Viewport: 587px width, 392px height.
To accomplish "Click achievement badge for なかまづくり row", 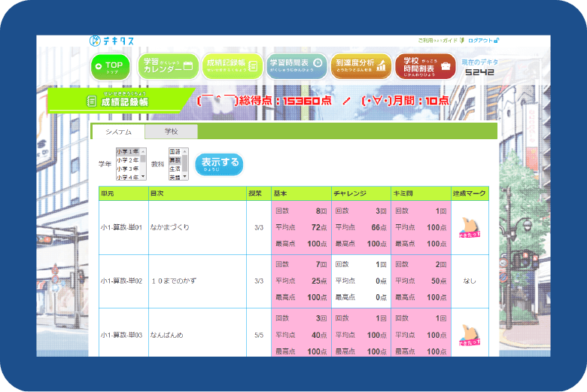I will pos(470,227).
